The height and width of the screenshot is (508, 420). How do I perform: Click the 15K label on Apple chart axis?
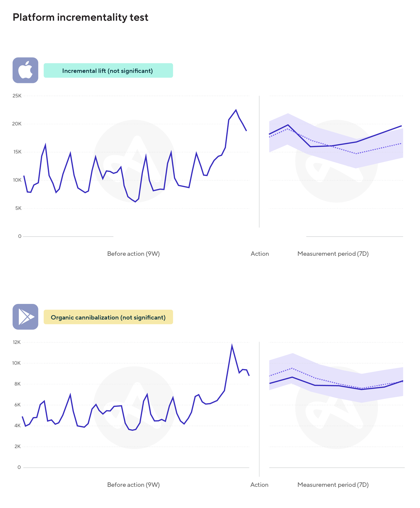17,152
